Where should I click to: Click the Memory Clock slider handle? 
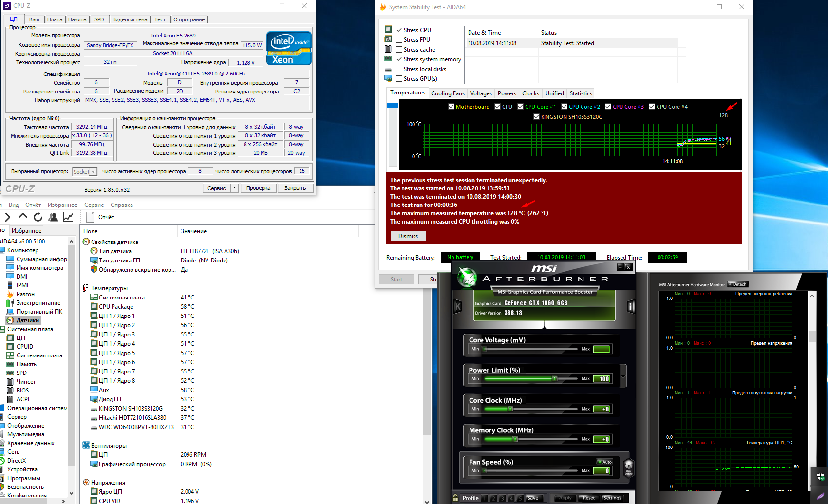[515, 439]
